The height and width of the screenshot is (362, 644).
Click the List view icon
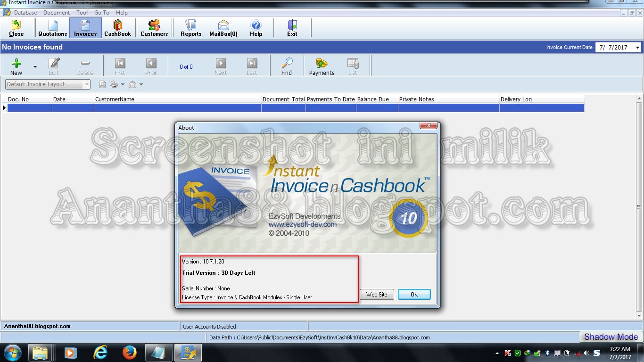coord(353,66)
